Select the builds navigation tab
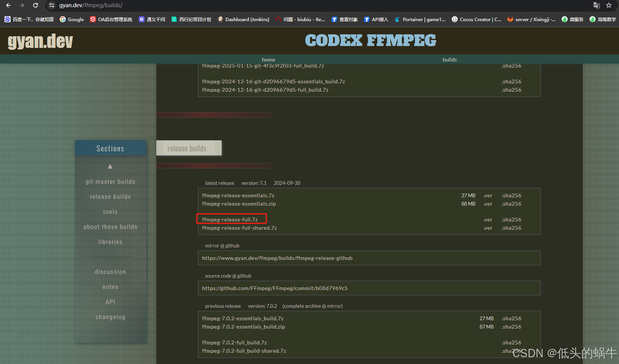The width and height of the screenshot is (619, 364). click(x=450, y=60)
